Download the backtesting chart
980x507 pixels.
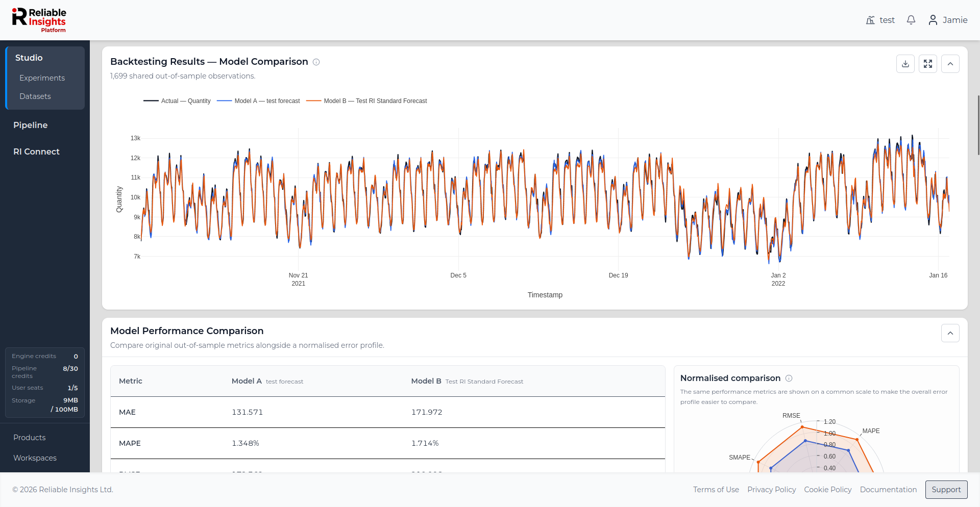[905, 64]
